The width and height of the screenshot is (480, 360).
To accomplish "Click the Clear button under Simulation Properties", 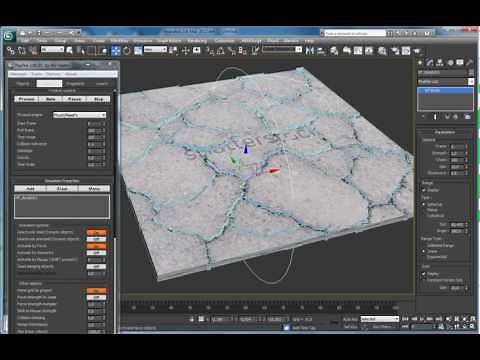I will (62, 189).
